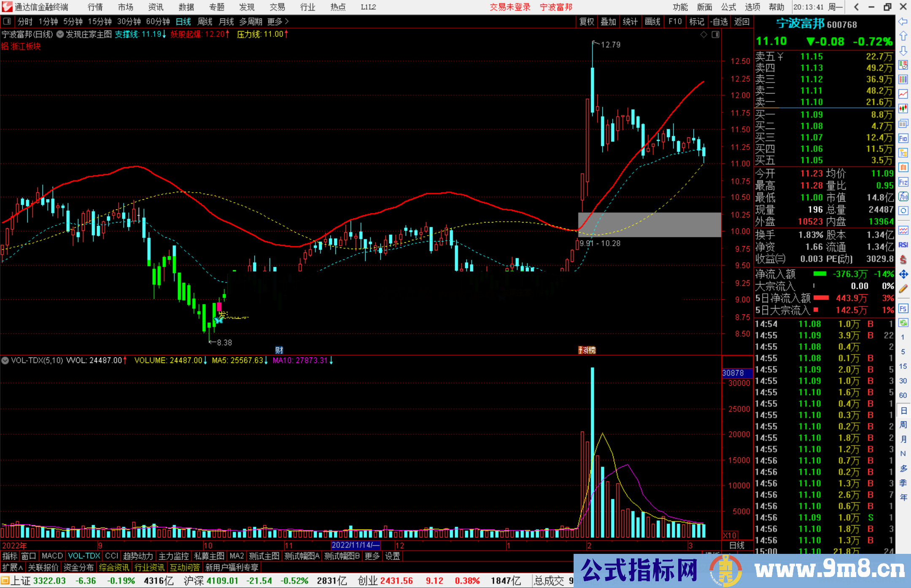Open the 行情 menu

click(x=95, y=7)
